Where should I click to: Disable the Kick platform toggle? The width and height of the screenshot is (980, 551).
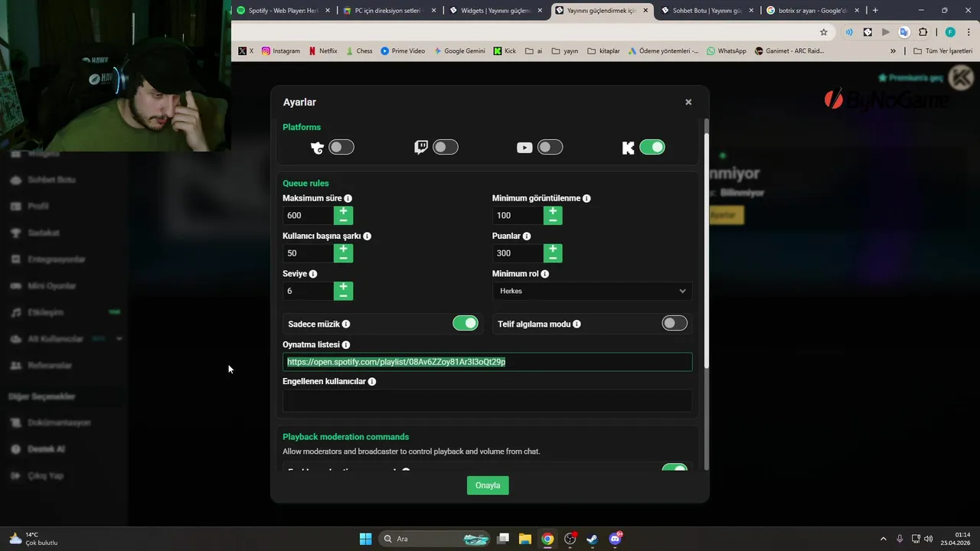652,147
